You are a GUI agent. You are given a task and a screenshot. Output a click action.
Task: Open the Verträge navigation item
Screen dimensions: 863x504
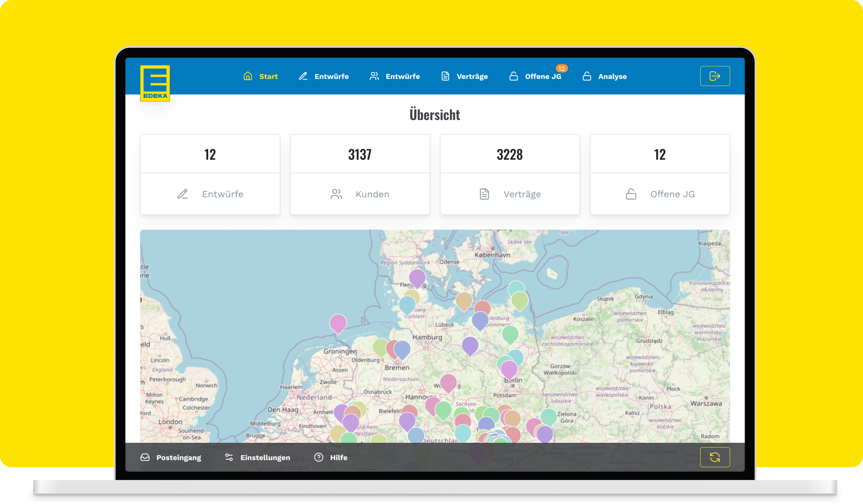coord(465,76)
